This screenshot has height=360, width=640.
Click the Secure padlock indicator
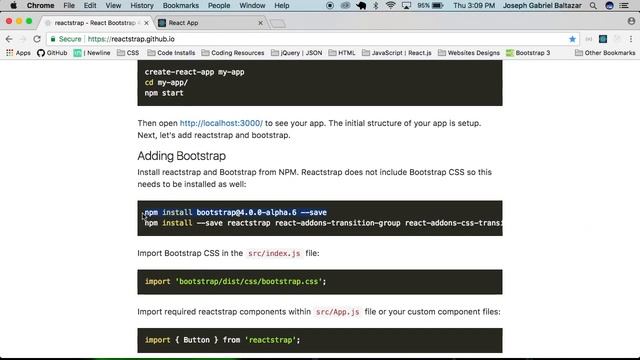click(66, 39)
